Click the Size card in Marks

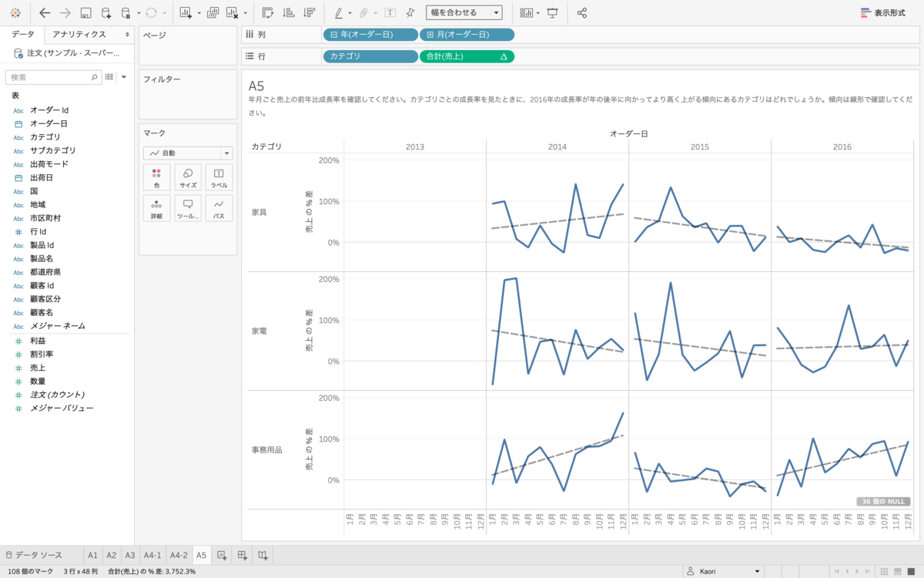click(x=188, y=178)
